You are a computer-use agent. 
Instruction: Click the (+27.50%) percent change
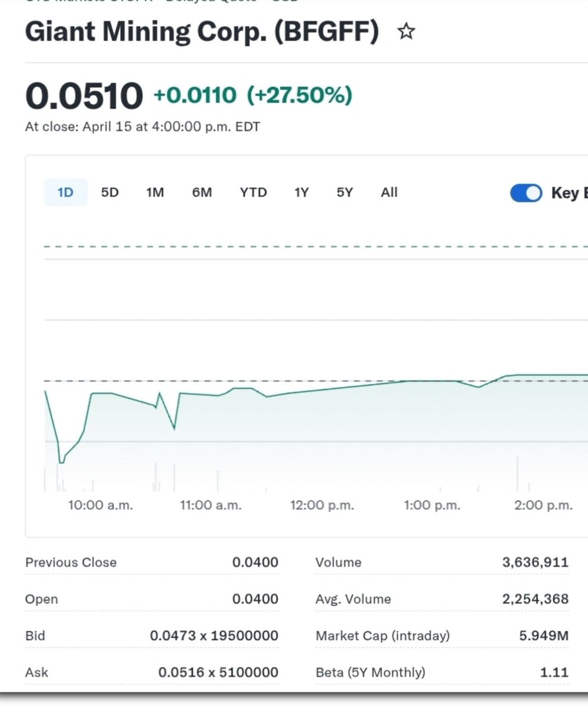click(299, 95)
